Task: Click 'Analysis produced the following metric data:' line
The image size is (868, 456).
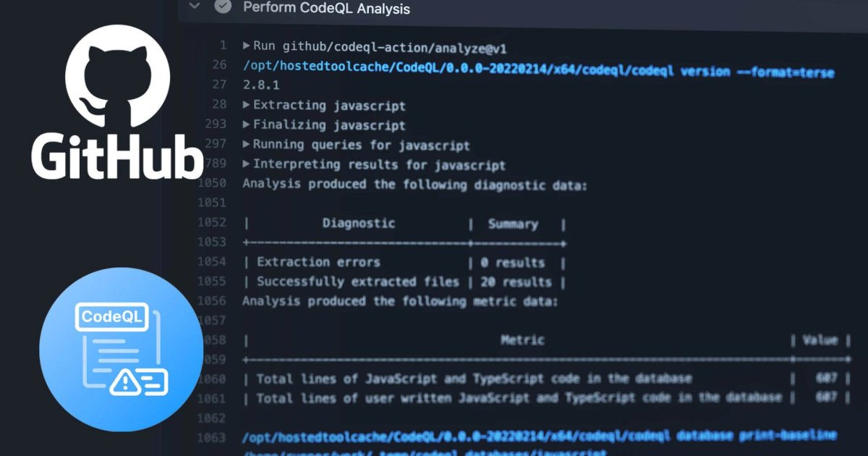Action: (400, 301)
